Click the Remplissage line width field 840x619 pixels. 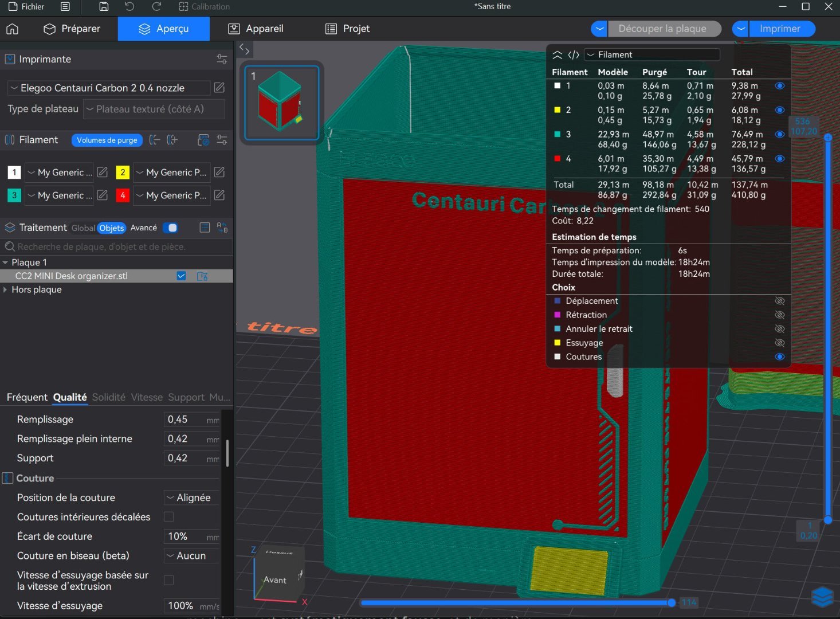193,420
